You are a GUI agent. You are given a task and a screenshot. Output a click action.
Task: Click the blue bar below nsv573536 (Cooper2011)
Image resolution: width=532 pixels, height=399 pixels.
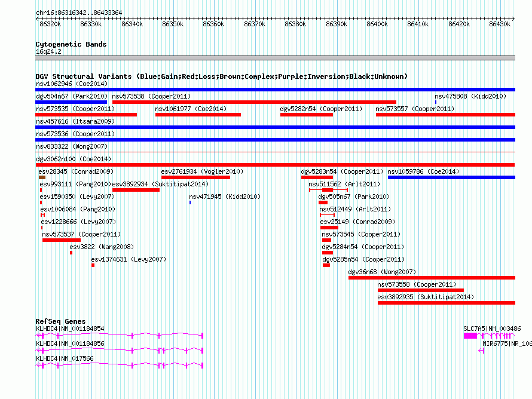coord(275,140)
